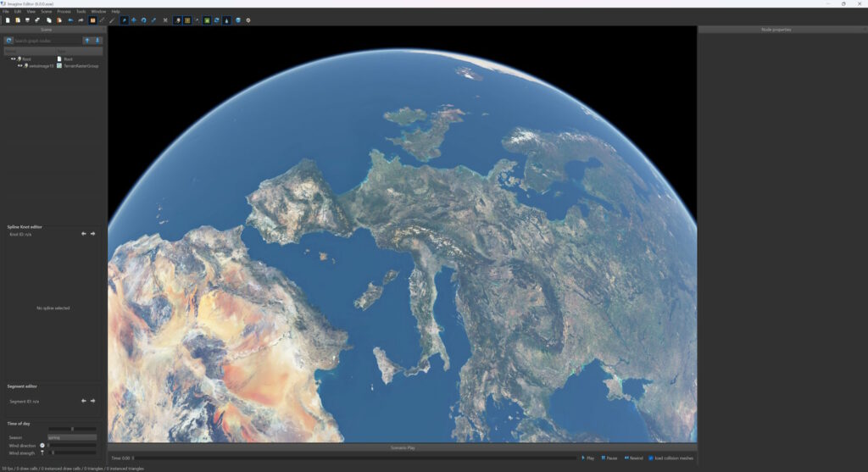Select the blue cross Move tool

click(x=133, y=20)
